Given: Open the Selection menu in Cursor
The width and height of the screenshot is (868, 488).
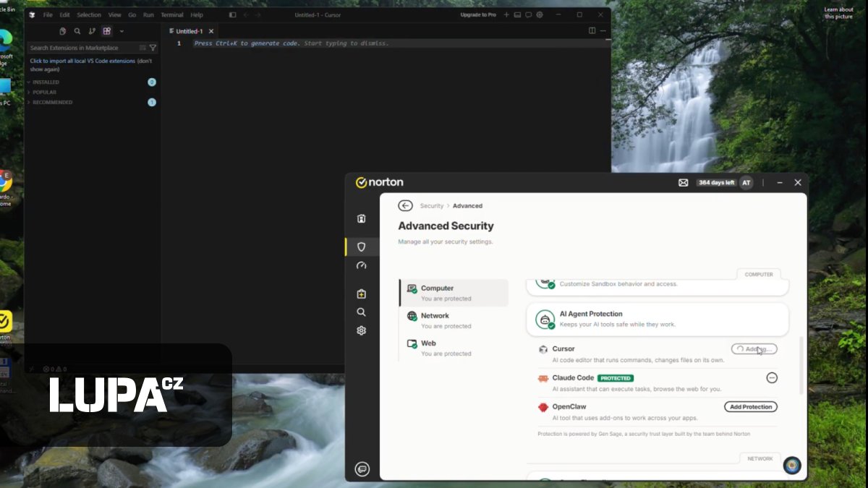Looking at the screenshot, I should 89,14.
